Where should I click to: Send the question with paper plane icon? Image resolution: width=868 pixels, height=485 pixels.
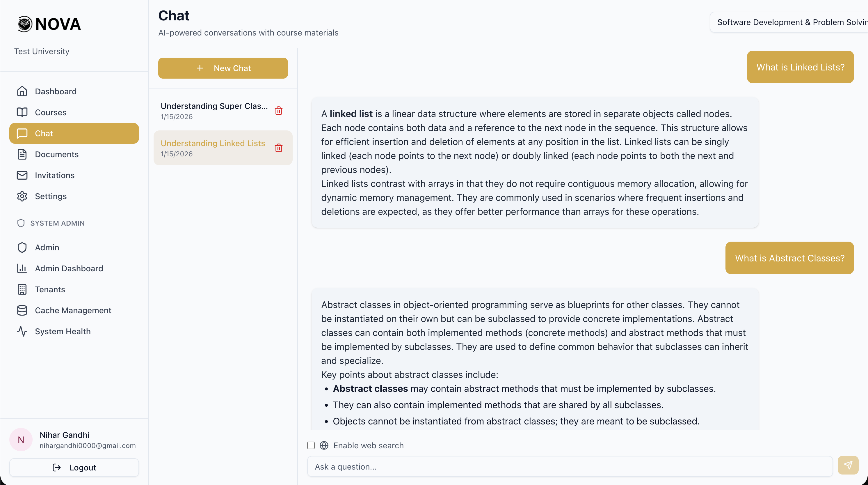point(848,465)
